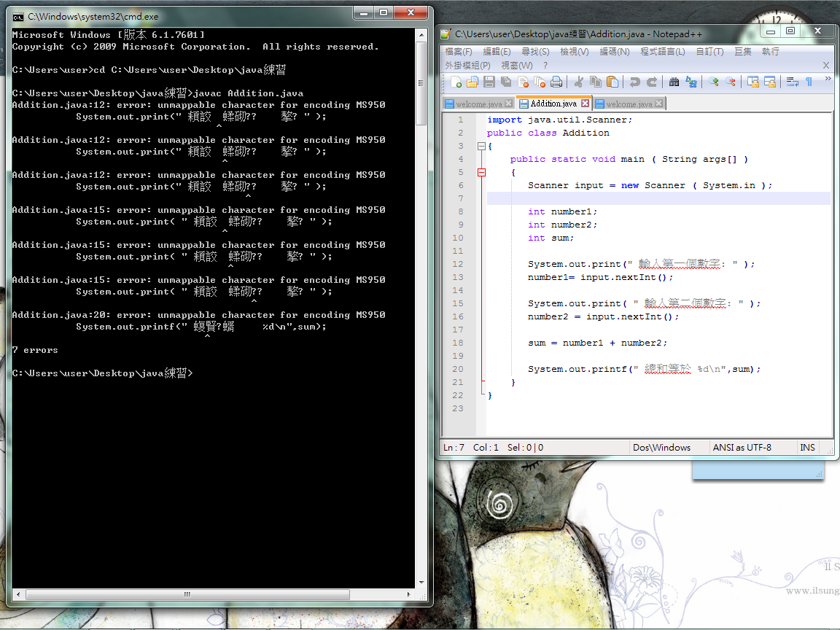Click the Undo arrow icon

(x=635, y=82)
